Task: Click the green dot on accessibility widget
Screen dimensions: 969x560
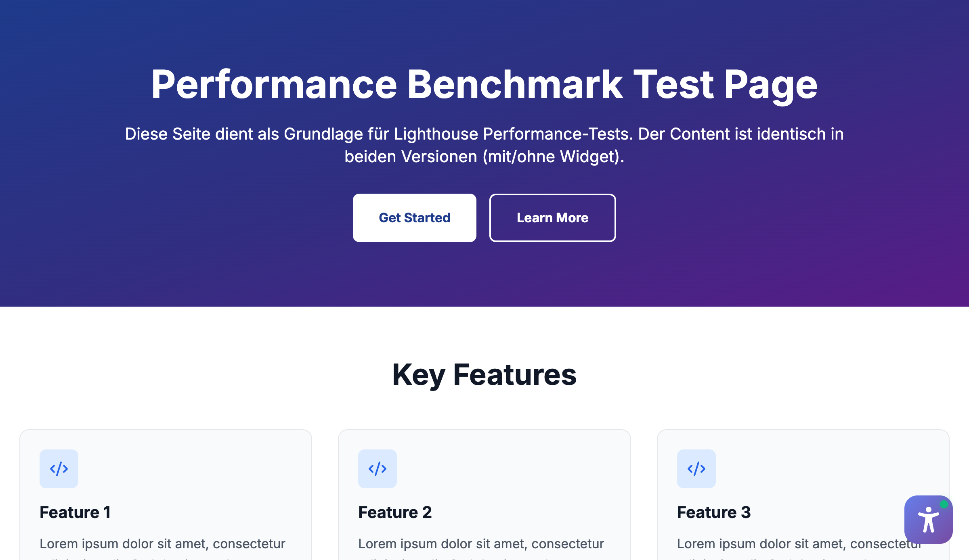Action: [x=944, y=504]
